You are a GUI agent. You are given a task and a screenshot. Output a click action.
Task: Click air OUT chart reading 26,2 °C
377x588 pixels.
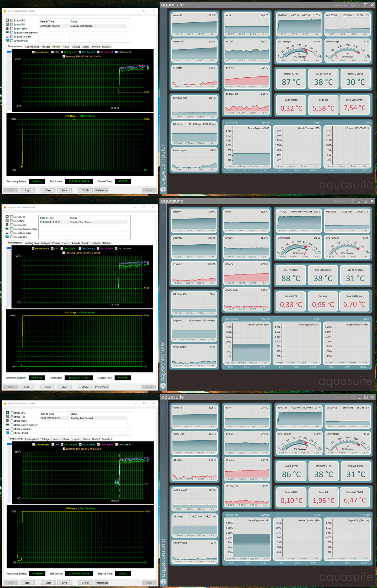(246, 247)
